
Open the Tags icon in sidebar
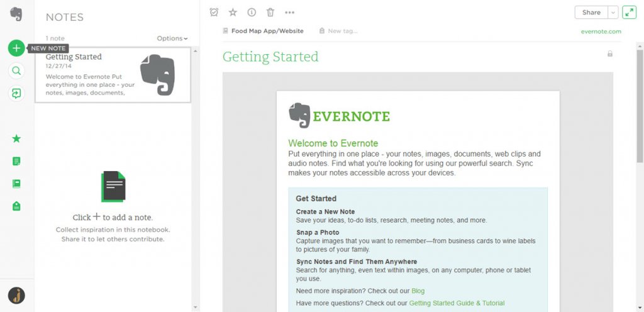pyautogui.click(x=16, y=206)
